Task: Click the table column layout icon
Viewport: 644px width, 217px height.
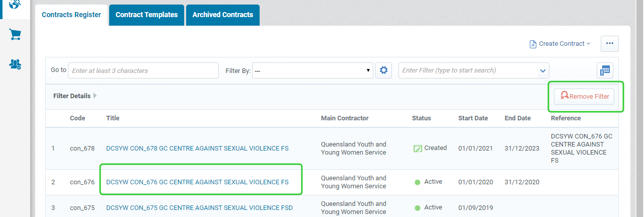Action: coord(605,71)
